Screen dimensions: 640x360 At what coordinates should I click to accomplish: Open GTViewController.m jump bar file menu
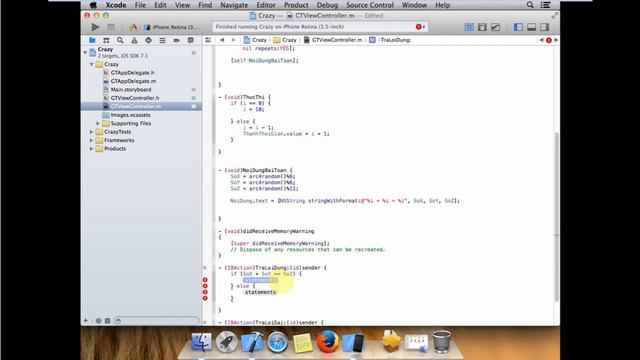click(333, 40)
